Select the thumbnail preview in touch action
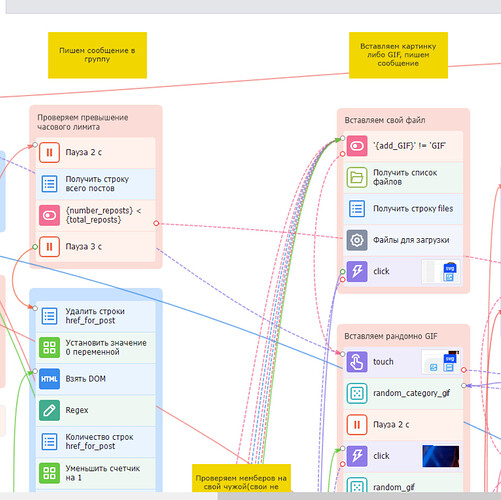The height and width of the screenshot is (500, 501). [x=441, y=362]
